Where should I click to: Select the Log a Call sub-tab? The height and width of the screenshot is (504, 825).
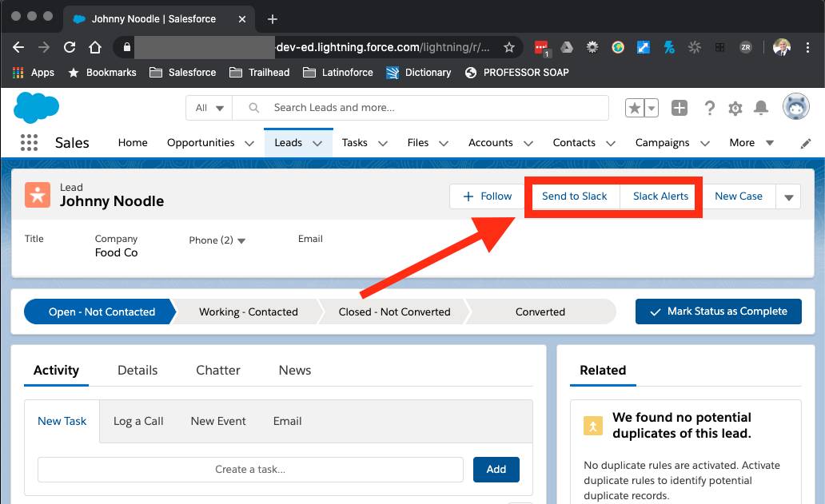138,421
